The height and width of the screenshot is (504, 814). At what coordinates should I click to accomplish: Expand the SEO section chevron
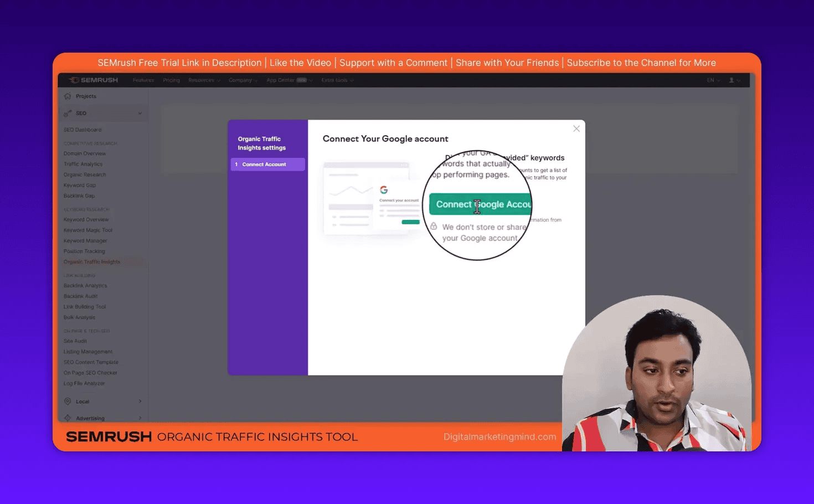140,113
